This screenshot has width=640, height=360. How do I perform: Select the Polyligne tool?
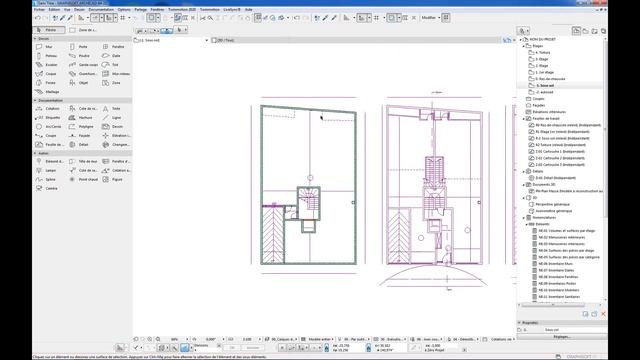pyautogui.click(x=82, y=127)
